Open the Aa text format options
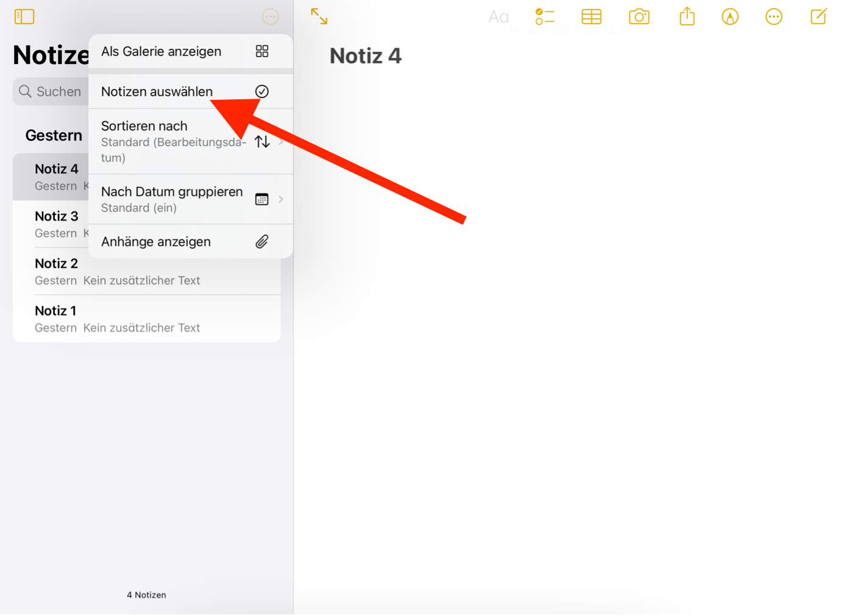 [x=498, y=17]
